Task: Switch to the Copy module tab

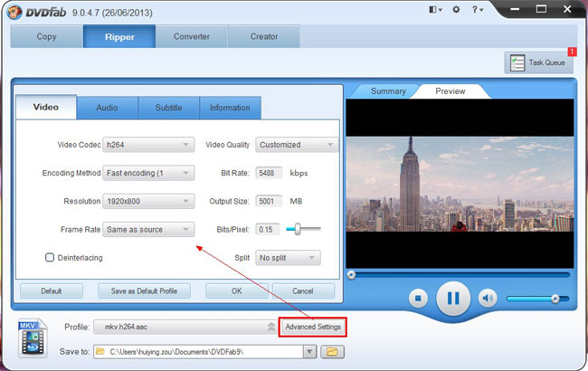Action: point(46,36)
